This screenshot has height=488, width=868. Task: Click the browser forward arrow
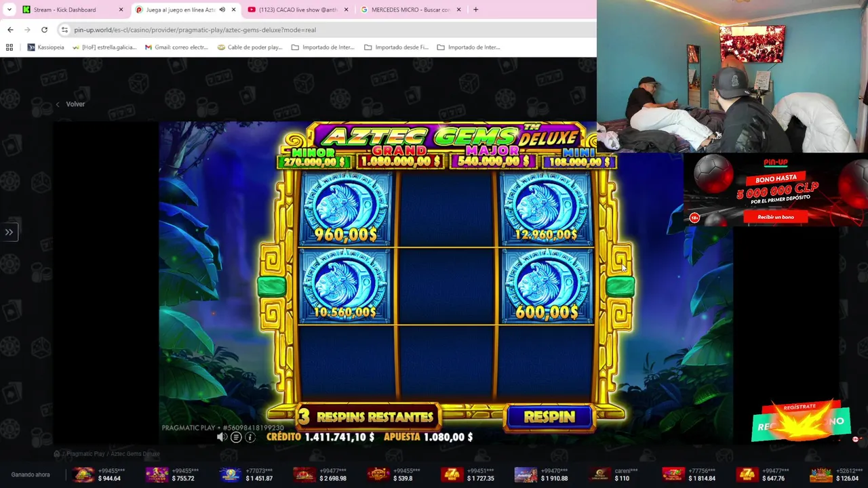[27, 30]
